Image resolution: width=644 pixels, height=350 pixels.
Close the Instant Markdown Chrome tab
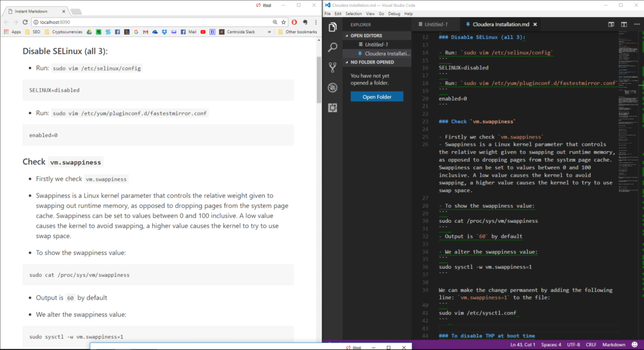pos(64,11)
